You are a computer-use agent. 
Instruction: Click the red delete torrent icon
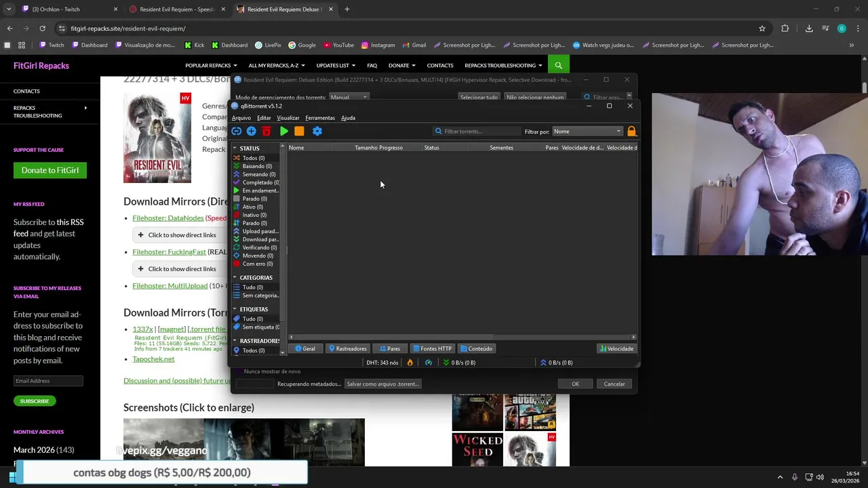(x=267, y=131)
